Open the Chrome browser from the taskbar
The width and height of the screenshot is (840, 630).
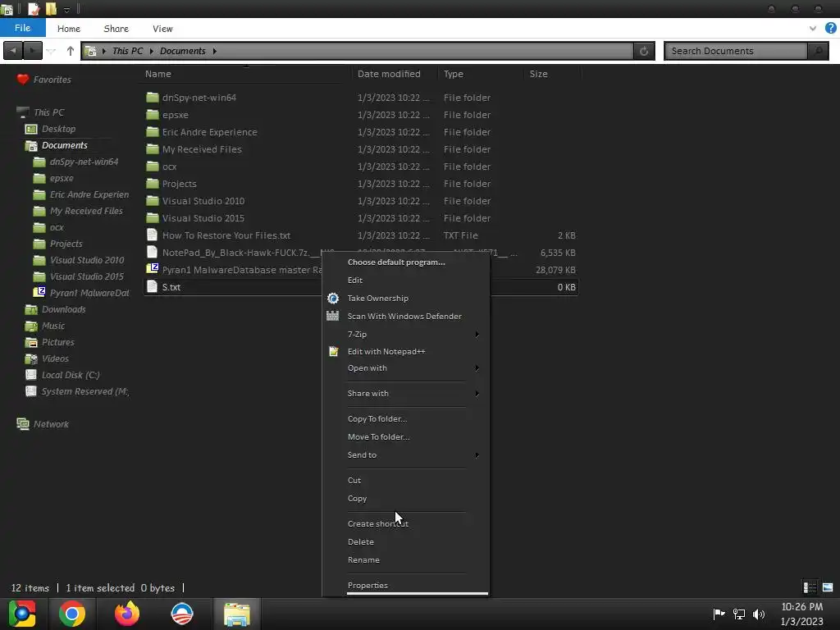pos(72,614)
